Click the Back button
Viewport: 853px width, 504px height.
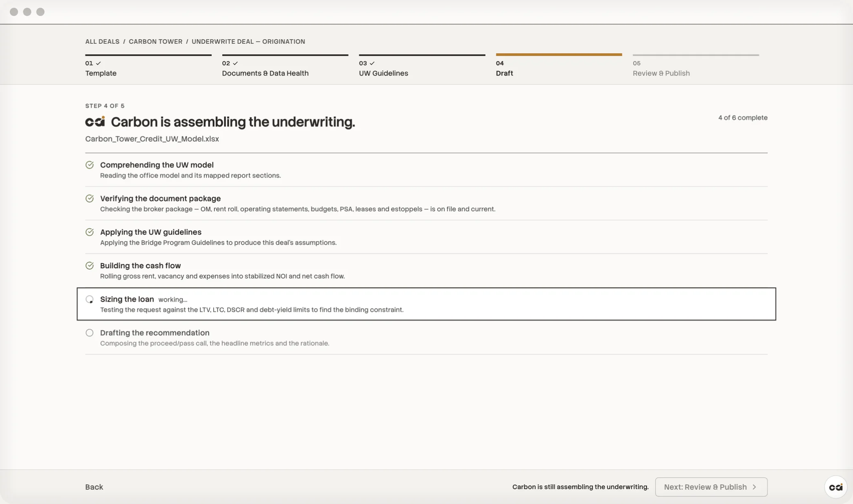click(94, 487)
